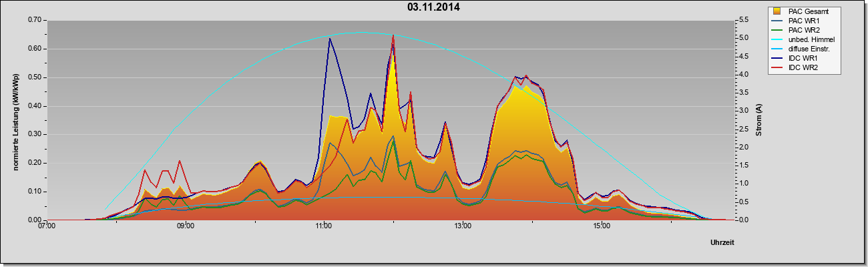868x267 pixels.
Task: Click the 0.30 gridline label on left axis
Action: (35, 134)
